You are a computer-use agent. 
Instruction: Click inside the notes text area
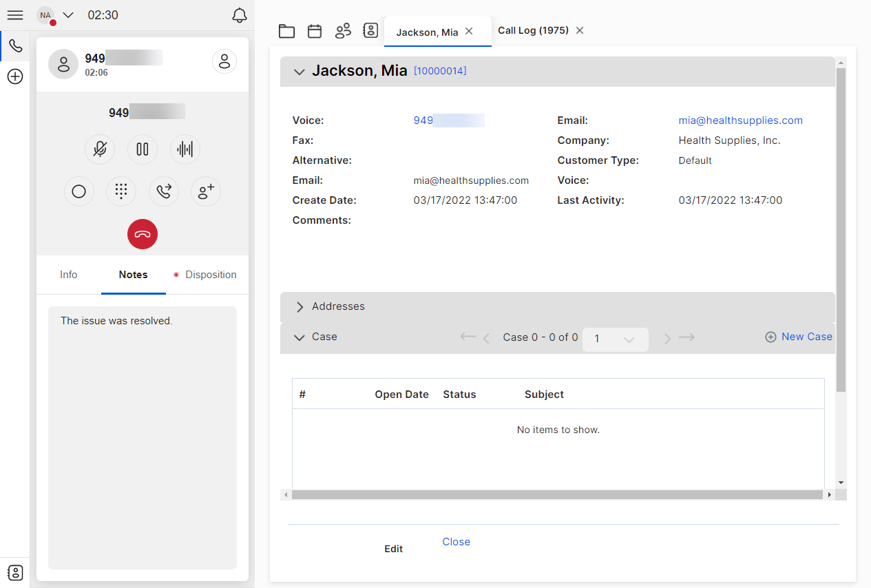(x=143, y=438)
